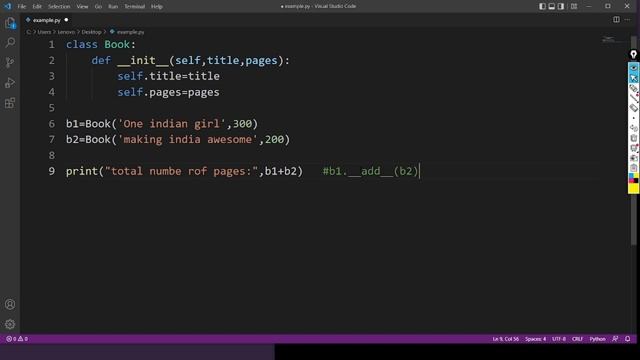Click the whiteboard screen annotation icon
This screenshot has width=640, height=360.
[633, 148]
